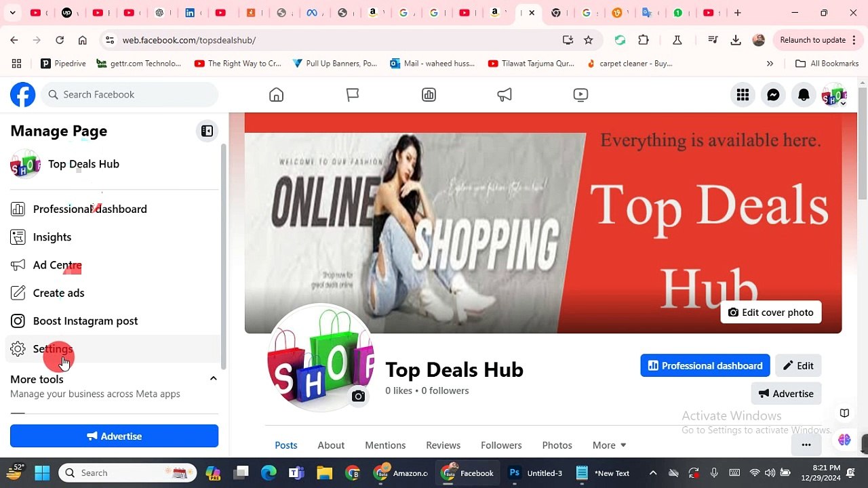Open the Chrome apps grid in bookmarks bar
Image resolution: width=868 pixels, height=488 pixels.
(16, 64)
